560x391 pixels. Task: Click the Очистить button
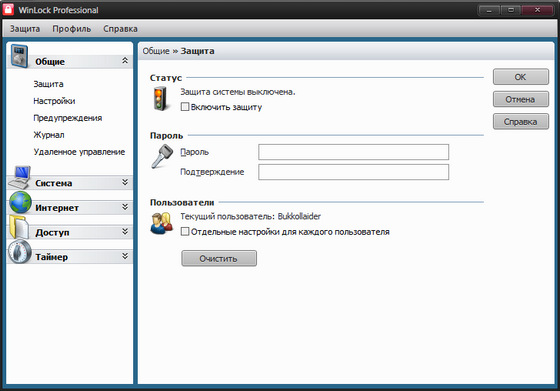coord(219,258)
